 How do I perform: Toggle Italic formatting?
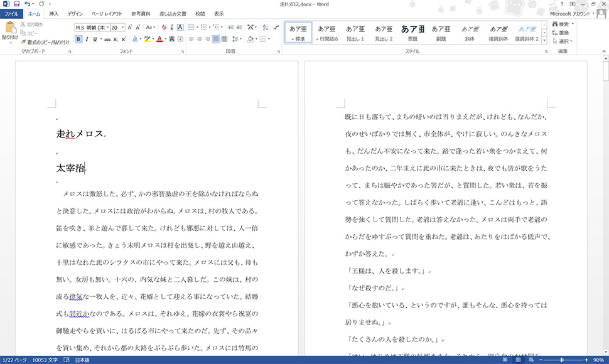pos(87,39)
